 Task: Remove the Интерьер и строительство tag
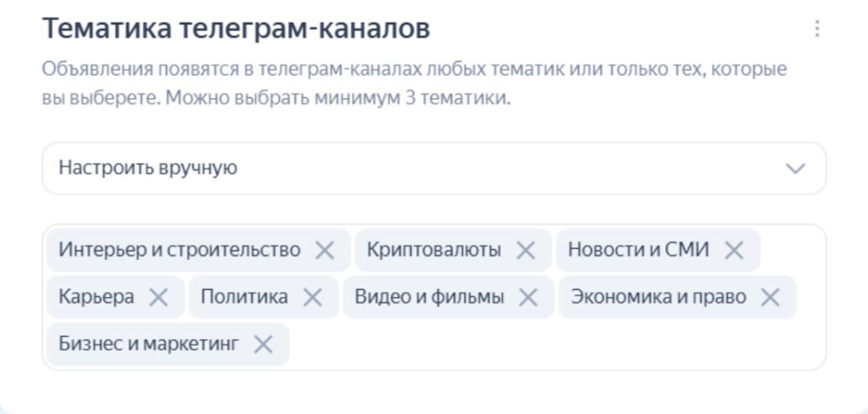point(325,250)
